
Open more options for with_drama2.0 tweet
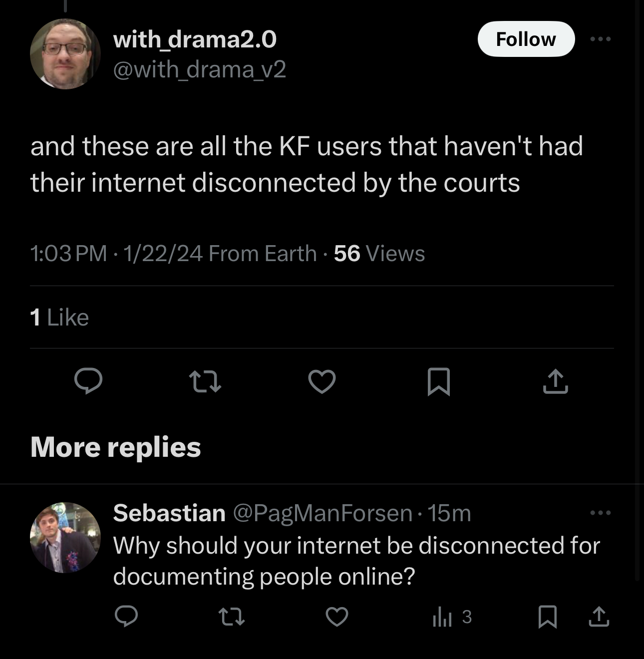point(600,39)
